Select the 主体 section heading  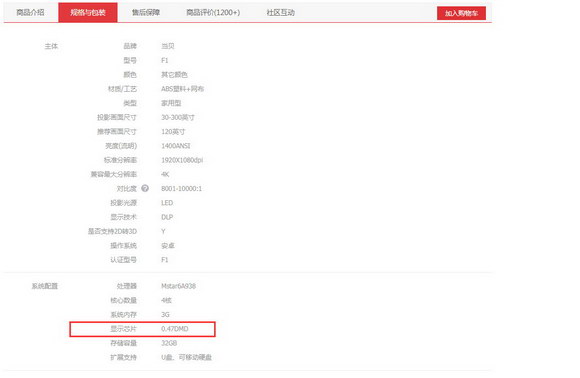[51, 46]
